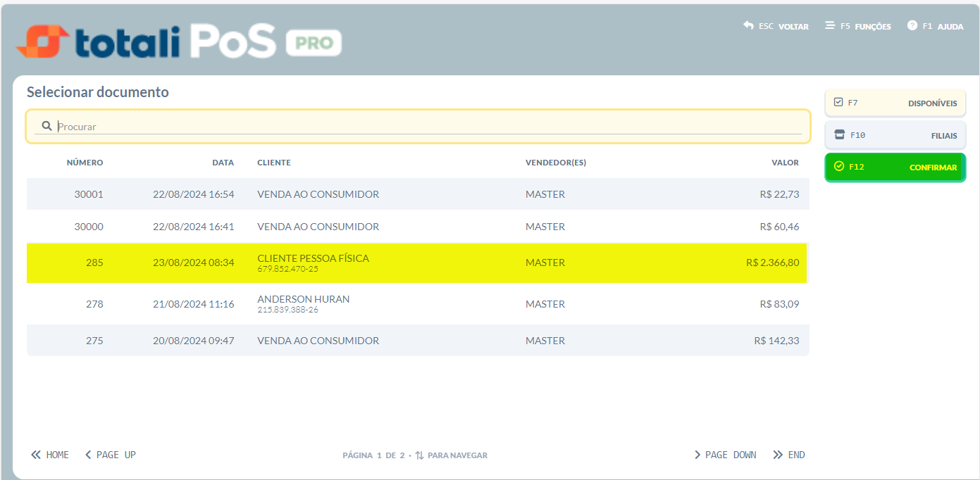Click VENDA AO CONSUMIDOR in row 275
The height and width of the screenshot is (480, 980).
(x=318, y=341)
